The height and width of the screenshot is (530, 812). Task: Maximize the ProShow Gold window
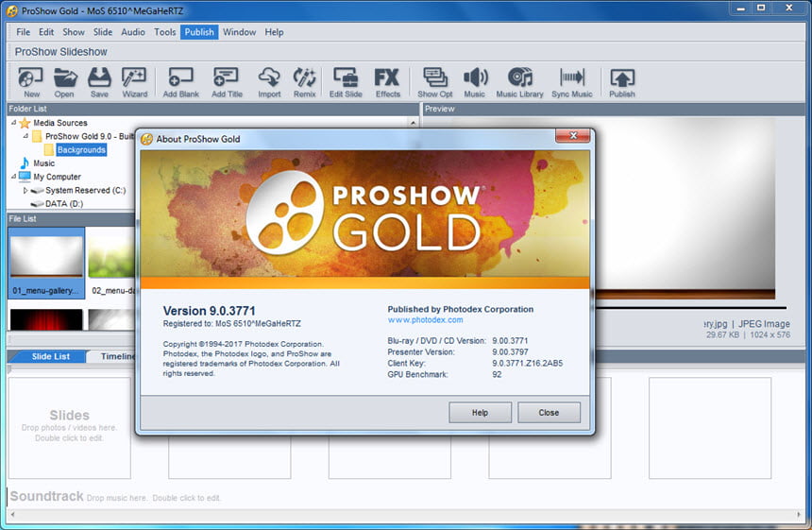click(x=761, y=8)
